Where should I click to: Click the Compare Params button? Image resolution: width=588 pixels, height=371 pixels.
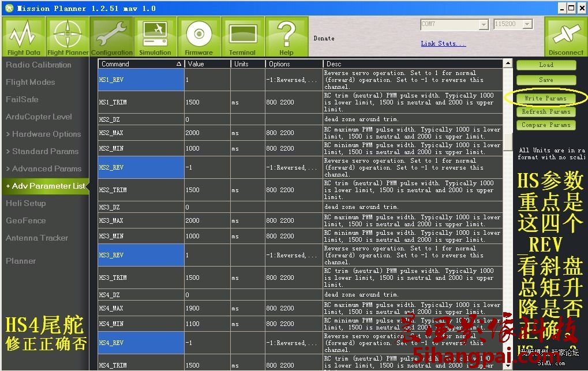pyautogui.click(x=546, y=125)
